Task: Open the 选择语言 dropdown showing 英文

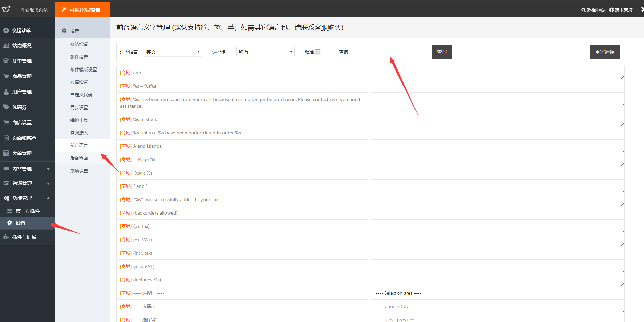Action: (173, 52)
